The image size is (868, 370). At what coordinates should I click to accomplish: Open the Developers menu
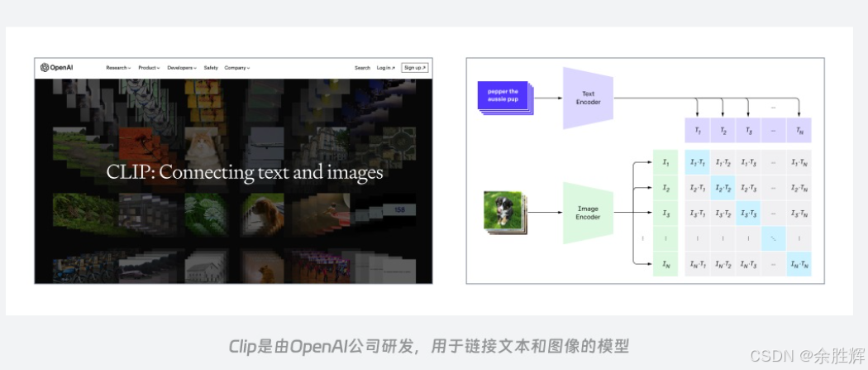tap(182, 68)
